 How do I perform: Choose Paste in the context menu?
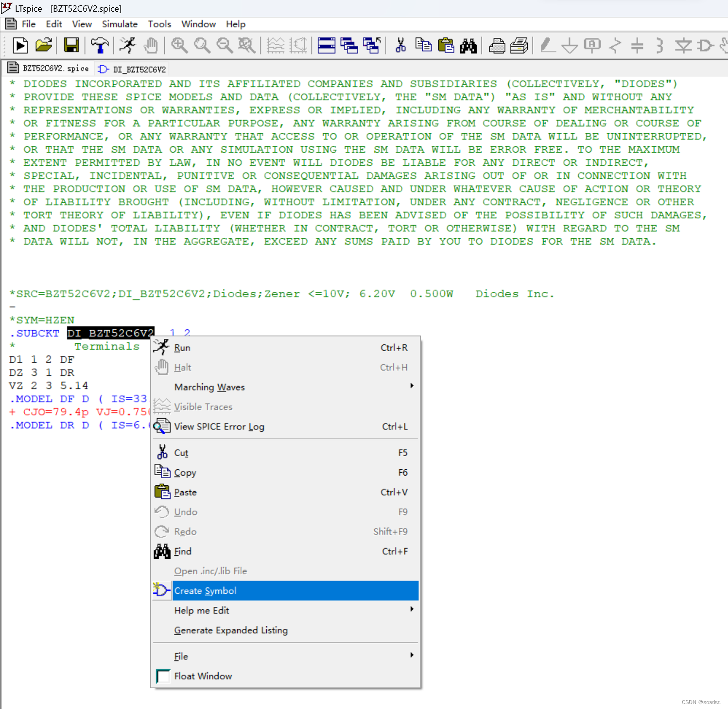[285, 492]
